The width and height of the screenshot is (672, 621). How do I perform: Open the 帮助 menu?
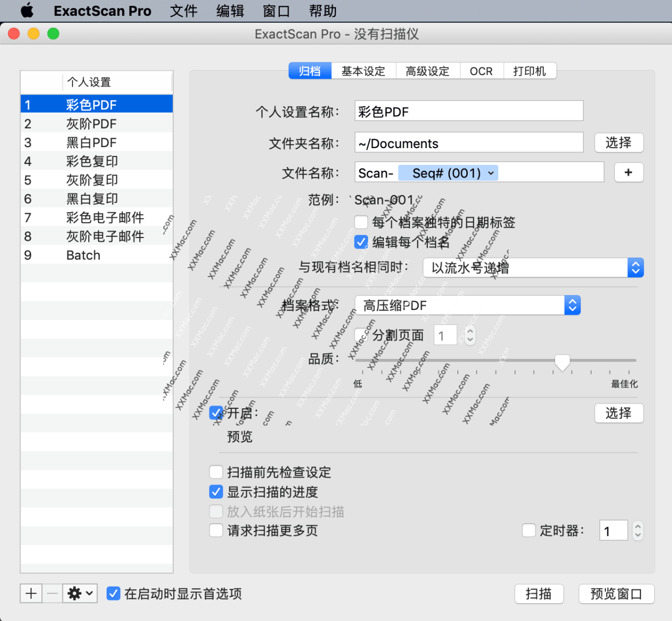click(x=322, y=11)
